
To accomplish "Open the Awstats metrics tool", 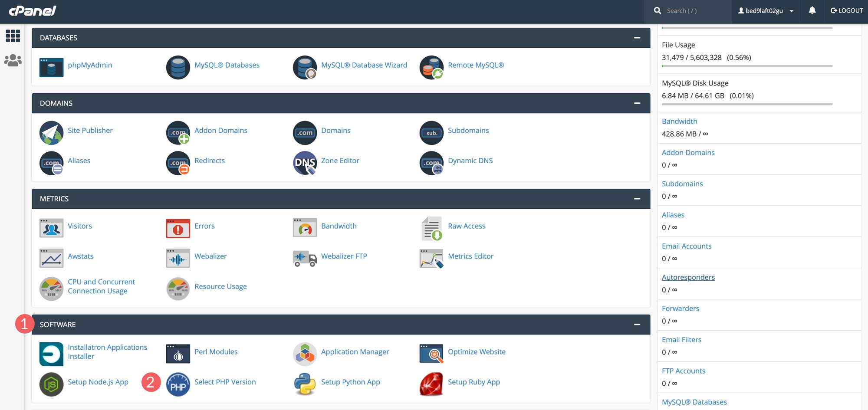I will (80, 256).
